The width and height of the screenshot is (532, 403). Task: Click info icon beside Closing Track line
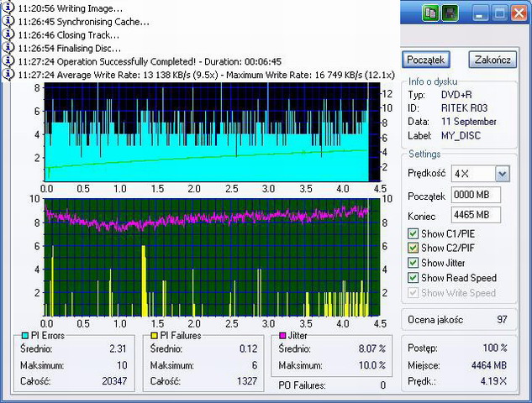[x=8, y=34]
